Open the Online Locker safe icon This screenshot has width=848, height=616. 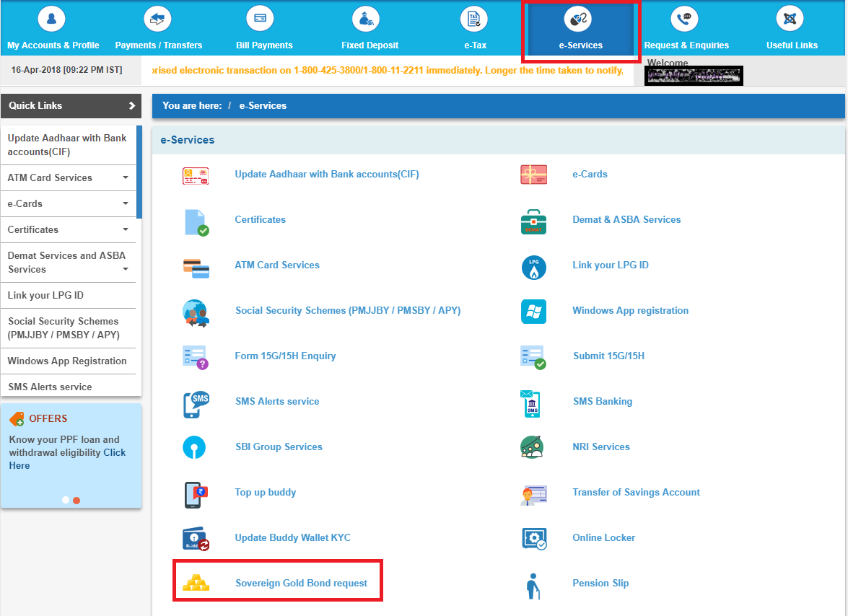534,539
